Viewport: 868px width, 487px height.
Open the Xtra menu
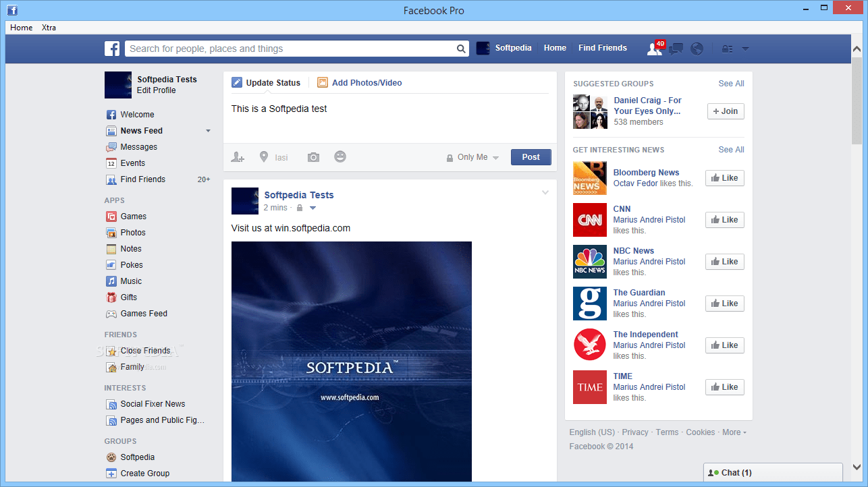[49, 28]
